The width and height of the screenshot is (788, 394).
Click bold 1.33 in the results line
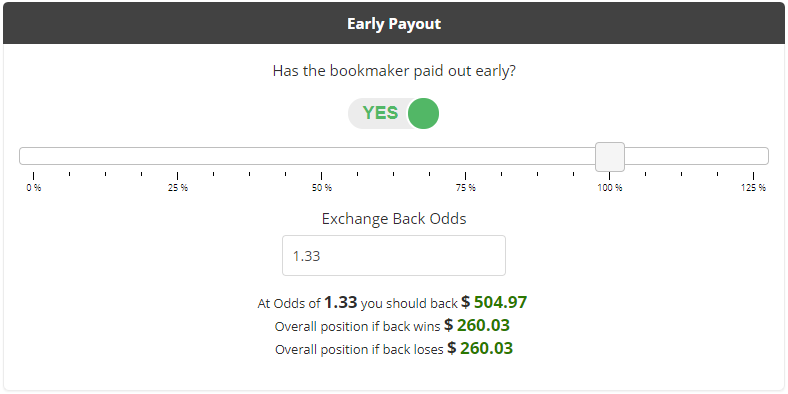(341, 302)
